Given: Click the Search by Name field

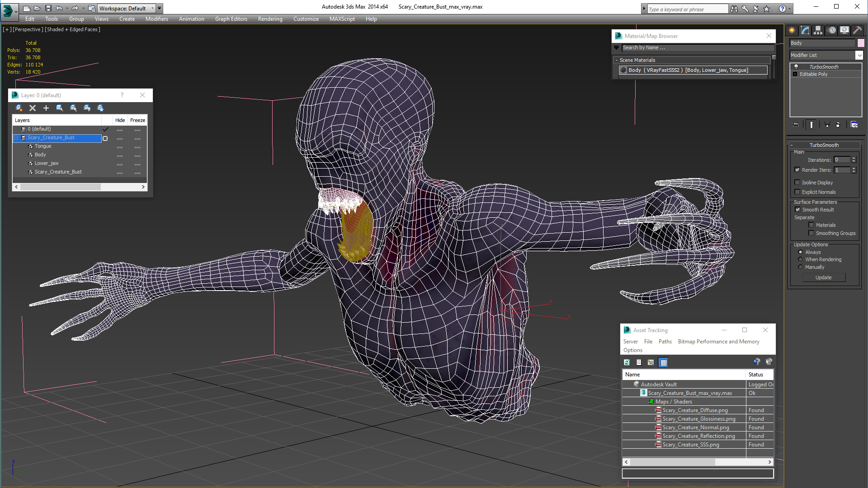Looking at the screenshot, I should point(696,48).
